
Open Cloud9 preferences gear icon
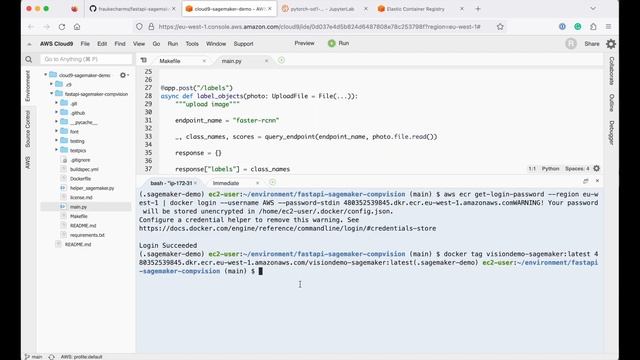click(611, 44)
